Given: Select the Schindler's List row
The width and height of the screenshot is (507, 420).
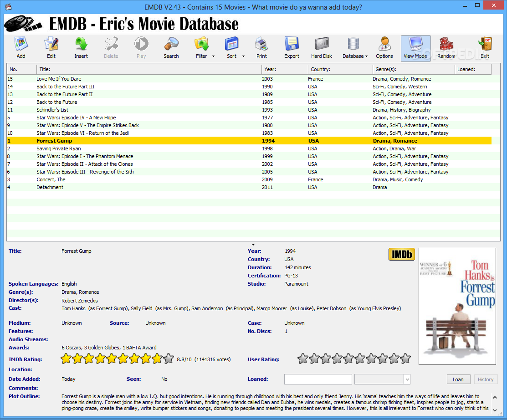Looking at the screenshot, I should pos(249,110).
